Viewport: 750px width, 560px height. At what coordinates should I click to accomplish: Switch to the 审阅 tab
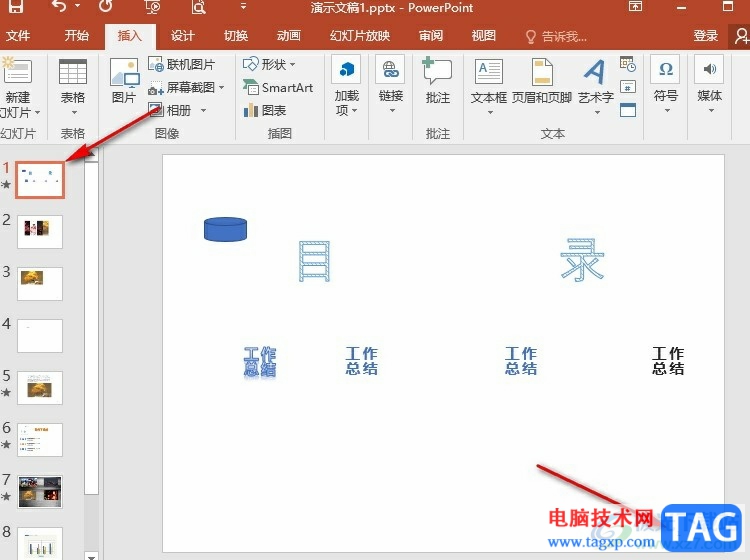click(x=430, y=36)
